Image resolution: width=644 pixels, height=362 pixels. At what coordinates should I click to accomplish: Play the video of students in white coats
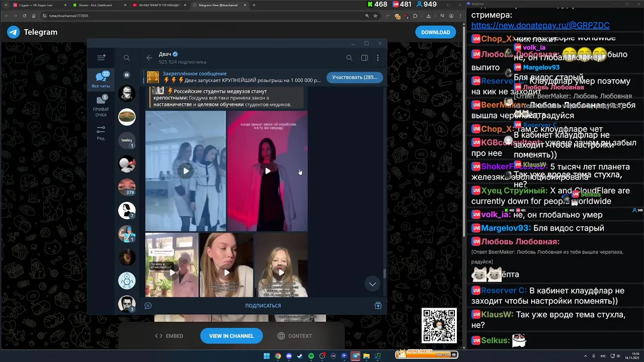pos(186,171)
